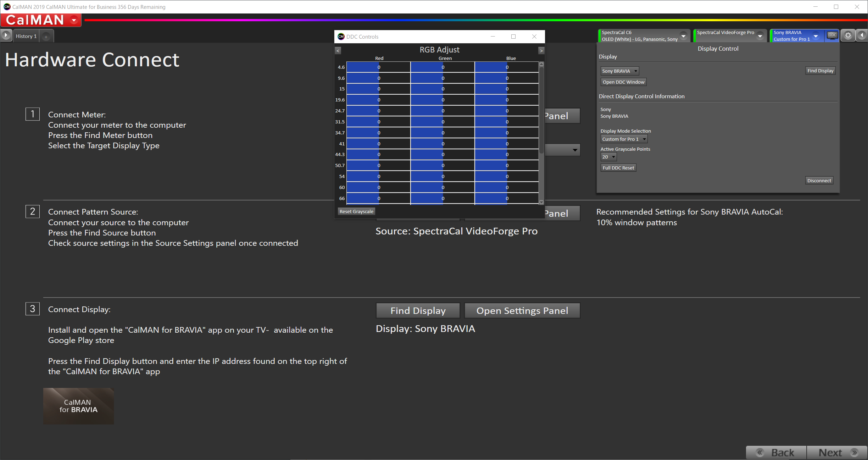The width and height of the screenshot is (868, 460).
Task: Click the RGB Adjust scrollbar up arrow
Action: 541,64
